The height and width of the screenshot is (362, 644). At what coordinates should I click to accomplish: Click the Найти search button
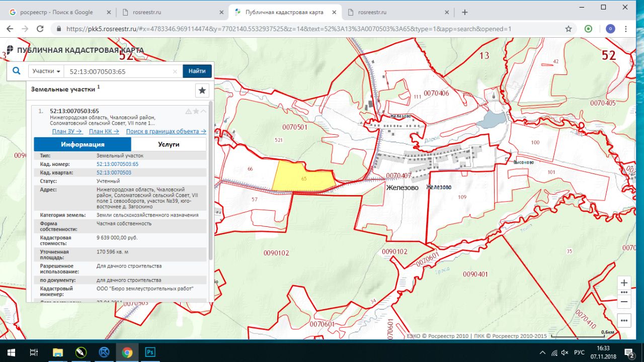coord(197,71)
